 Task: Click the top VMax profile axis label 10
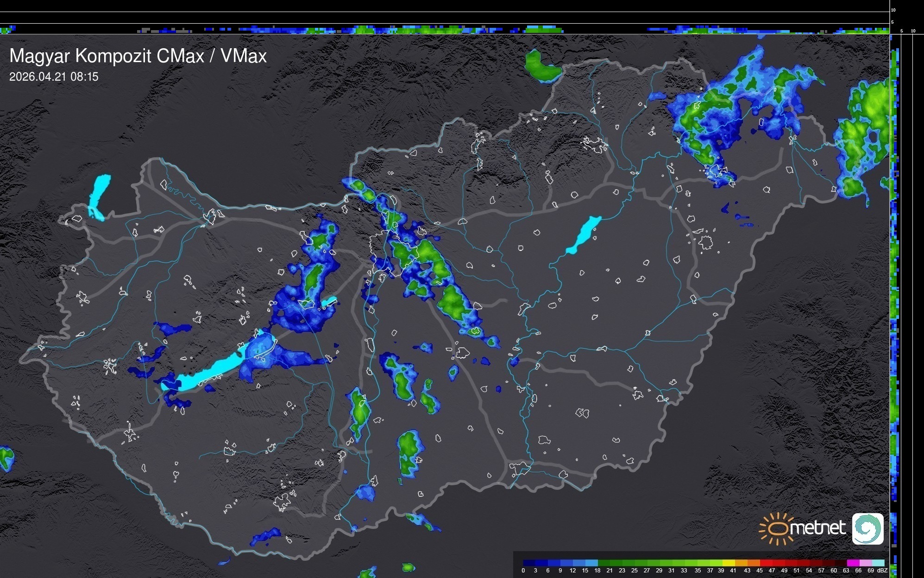click(x=893, y=10)
